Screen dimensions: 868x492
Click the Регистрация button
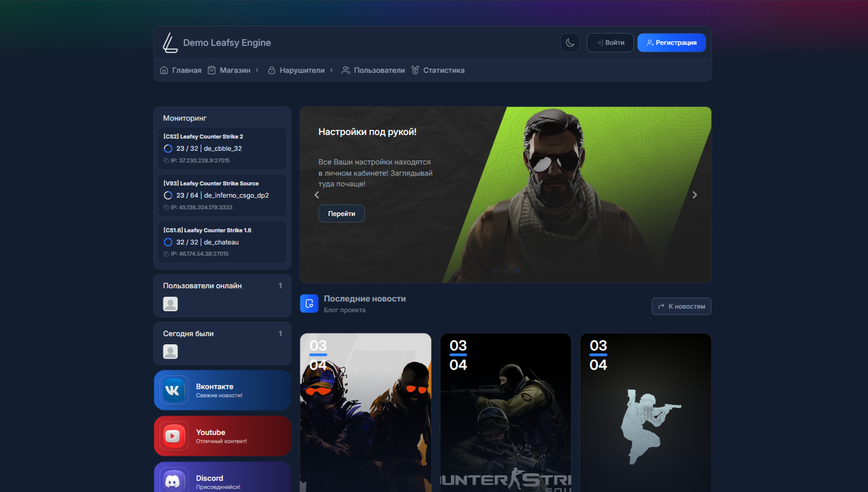(671, 43)
